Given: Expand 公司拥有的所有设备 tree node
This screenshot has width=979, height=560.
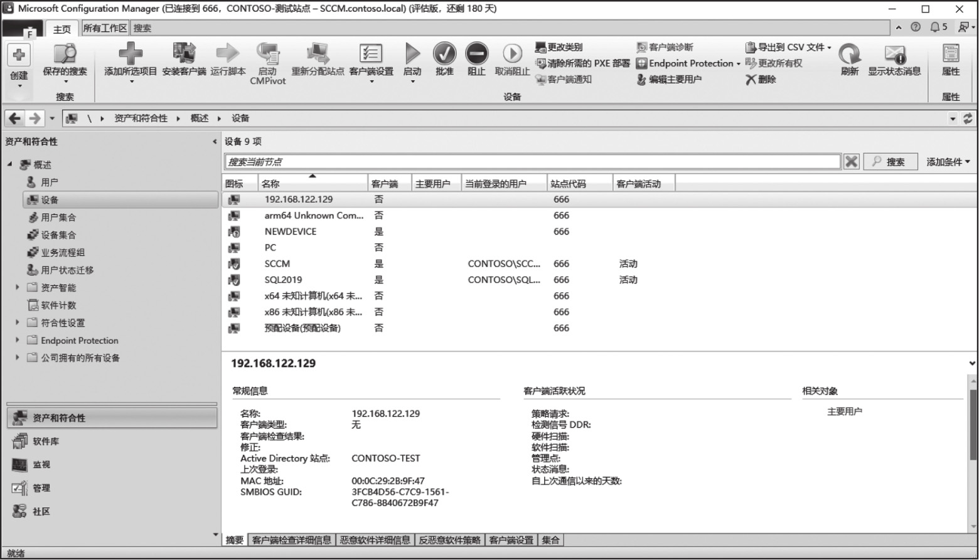Looking at the screenshot, I should 18,357.
